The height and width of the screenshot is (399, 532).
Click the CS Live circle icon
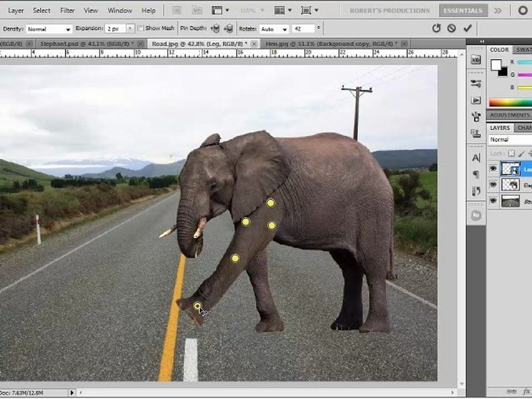tap(523, 11)
